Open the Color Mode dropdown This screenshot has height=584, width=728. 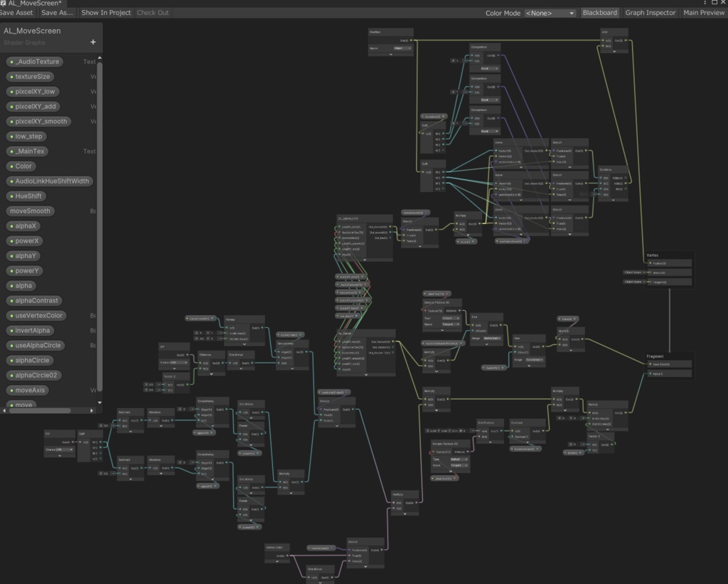pyautogui.click(x=550, y=13)
